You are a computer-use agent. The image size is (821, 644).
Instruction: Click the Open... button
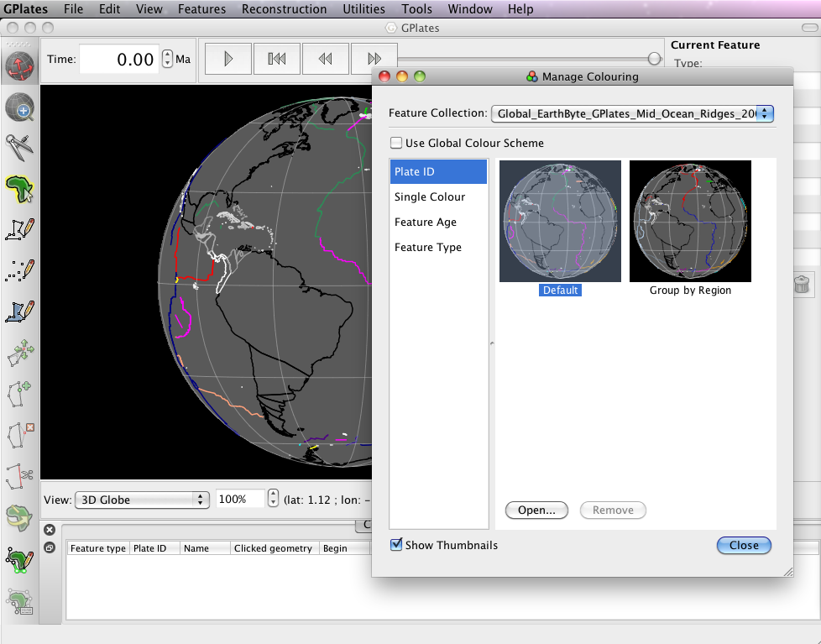coord(536,510)
